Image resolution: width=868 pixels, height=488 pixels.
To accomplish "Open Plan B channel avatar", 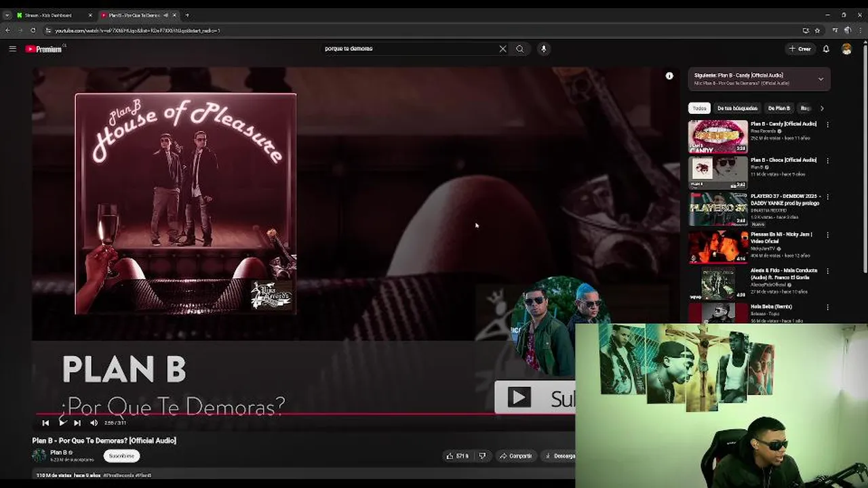I will pyautogui.click(x=39, y=455).
